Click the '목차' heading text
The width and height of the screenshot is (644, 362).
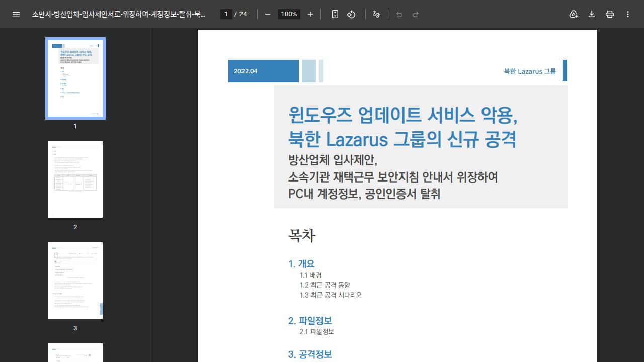302,236
